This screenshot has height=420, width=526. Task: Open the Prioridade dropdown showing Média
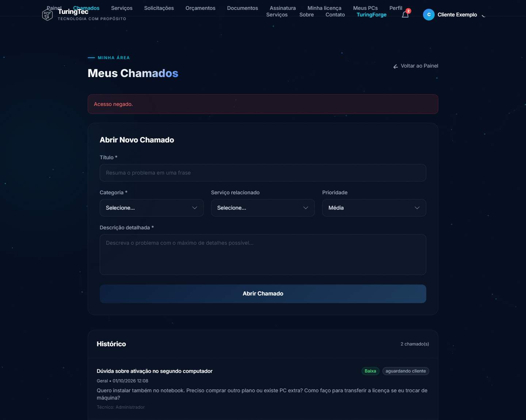(374, 208)
